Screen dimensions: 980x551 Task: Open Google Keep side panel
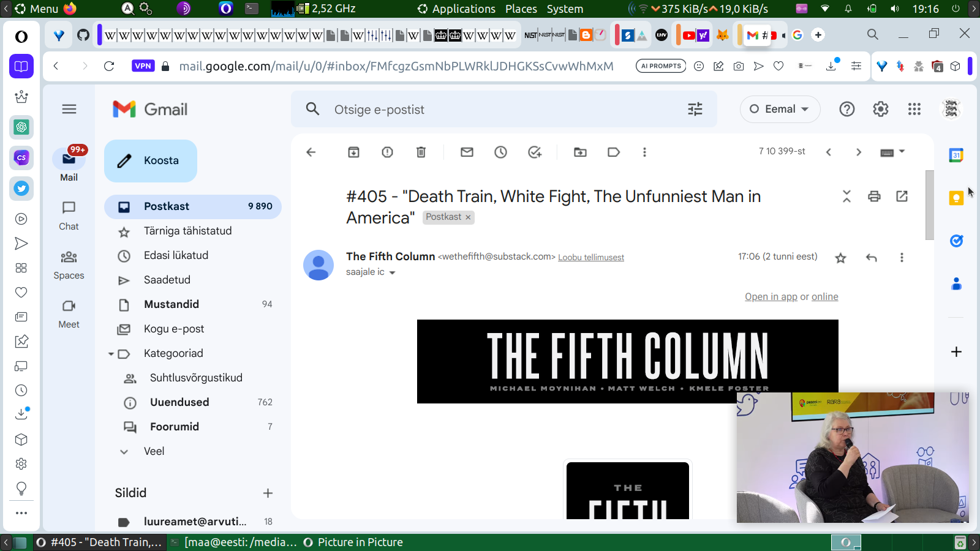(956, 198)
